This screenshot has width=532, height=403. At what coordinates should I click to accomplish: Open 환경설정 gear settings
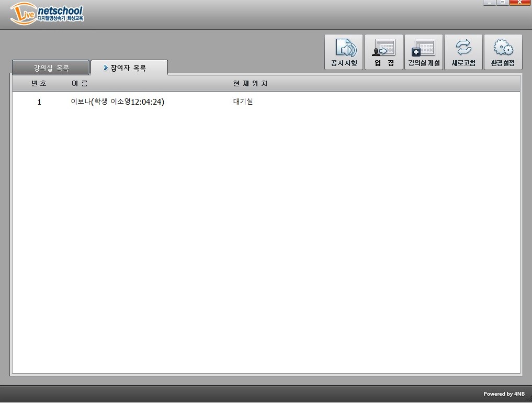[x=503, y=48]
